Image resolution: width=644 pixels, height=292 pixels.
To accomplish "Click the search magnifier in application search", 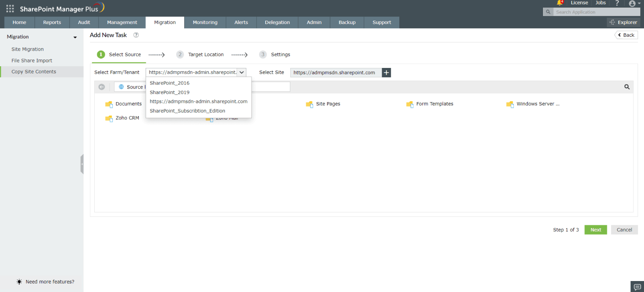I will 548,12.
